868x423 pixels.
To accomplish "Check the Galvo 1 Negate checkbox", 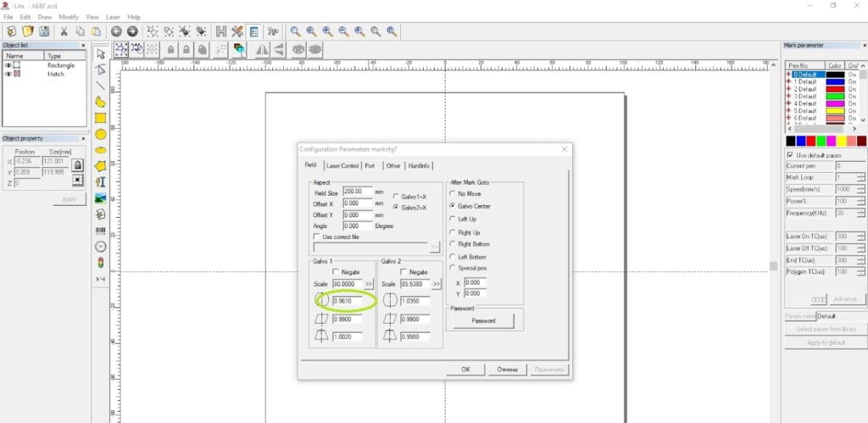I will coord(336,272).
